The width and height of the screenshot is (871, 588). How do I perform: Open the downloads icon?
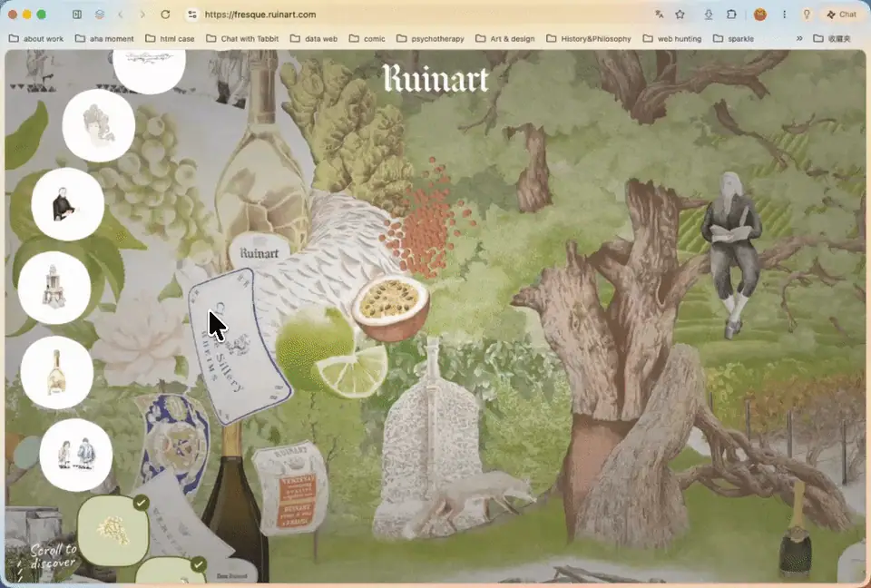[x=709, y=15]
